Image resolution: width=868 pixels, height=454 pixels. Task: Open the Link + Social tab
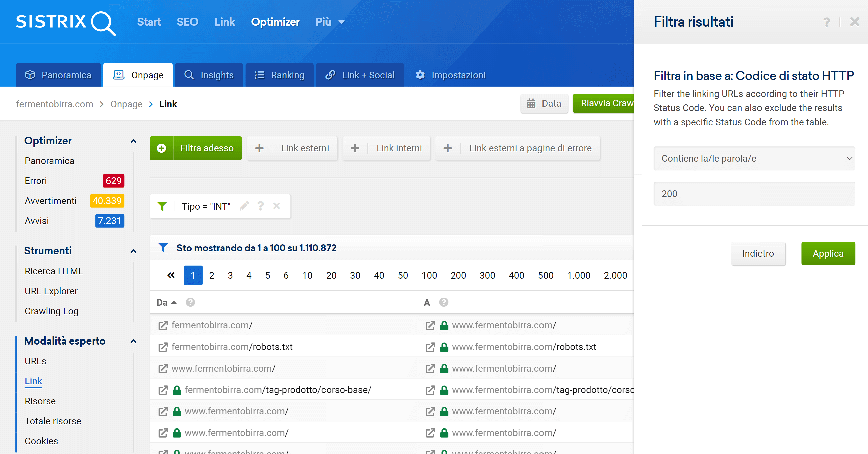(360, 75)
